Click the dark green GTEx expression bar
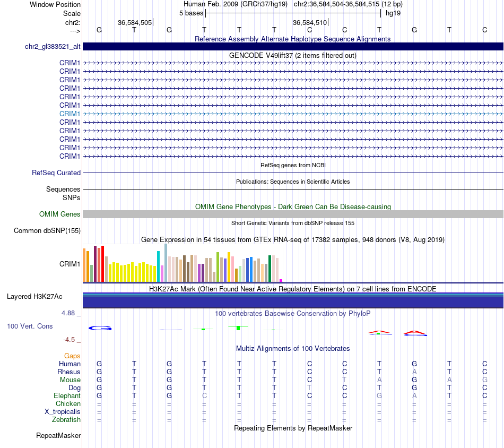Viewport: 504px width, 448px height. tap(270, 269)
